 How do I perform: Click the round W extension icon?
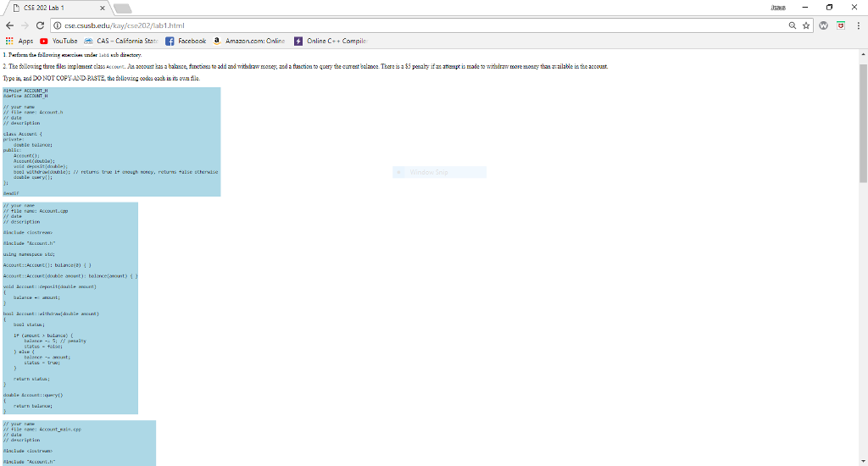[x=824, y=25]
